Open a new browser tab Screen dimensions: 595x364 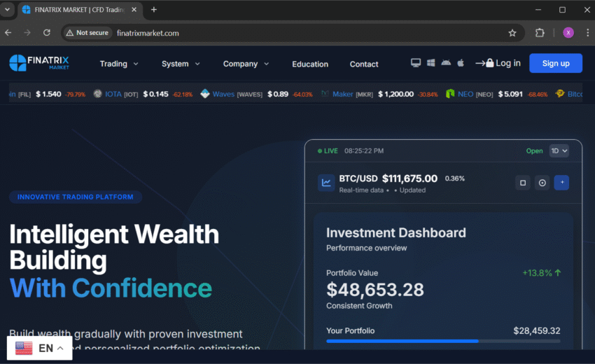(x=154, y=10)
